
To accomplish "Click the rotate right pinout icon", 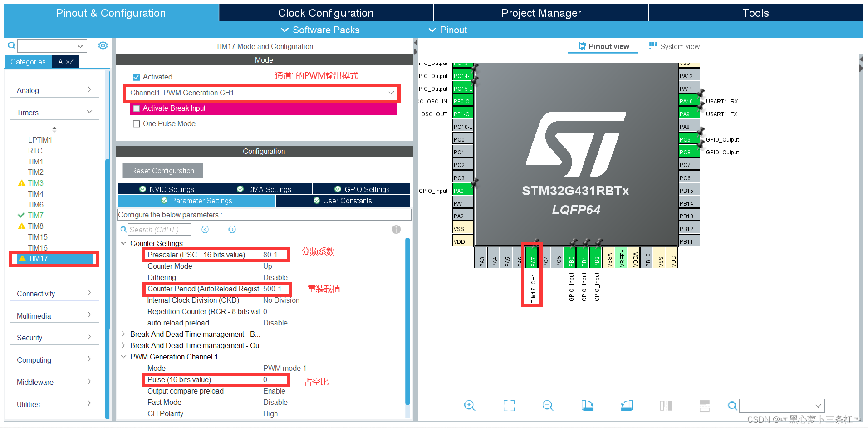I will click(x=627, y=405).
